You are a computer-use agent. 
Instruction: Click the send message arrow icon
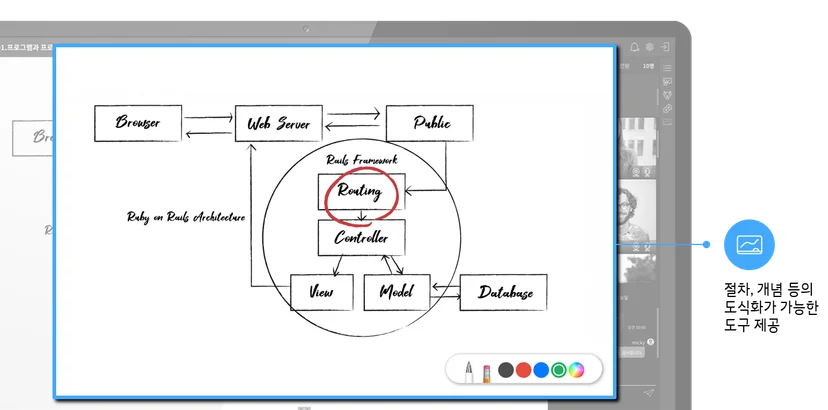click(x=649, y=393)
